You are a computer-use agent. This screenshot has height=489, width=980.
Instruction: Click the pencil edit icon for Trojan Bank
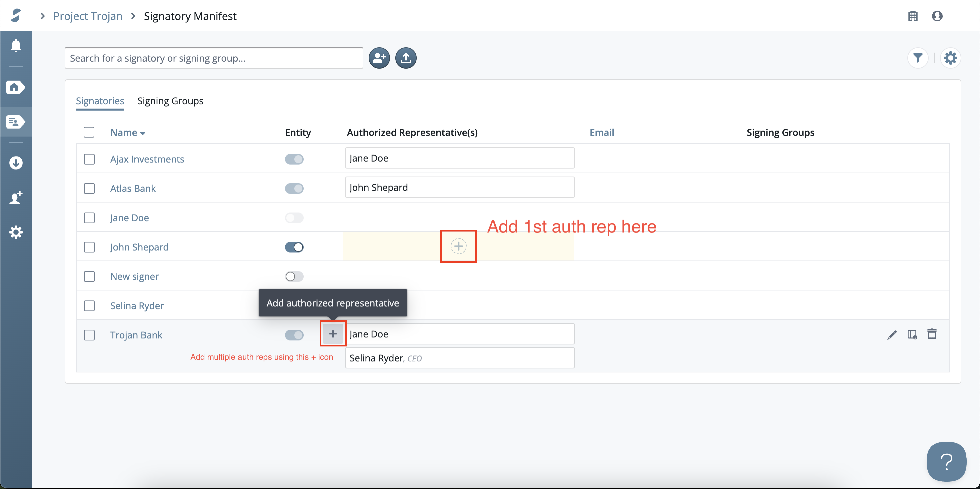point(892,335)
